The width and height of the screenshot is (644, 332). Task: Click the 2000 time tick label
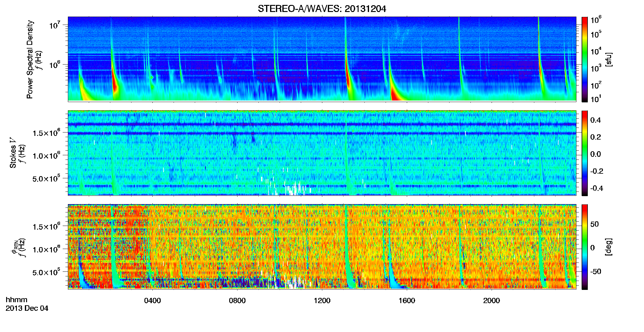(x=492, y=301)
